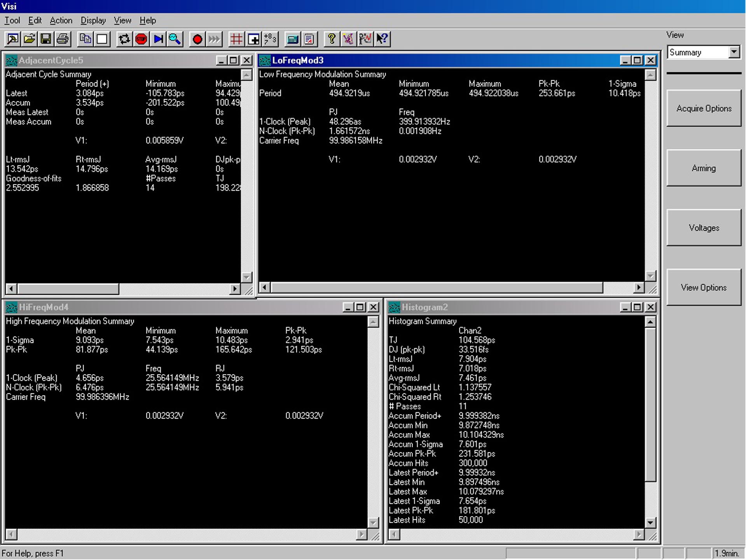The height and width of the screenshot is (560, 746).
Task: Print with the printer toolbar icon
Action: click(x=63, y=39)
